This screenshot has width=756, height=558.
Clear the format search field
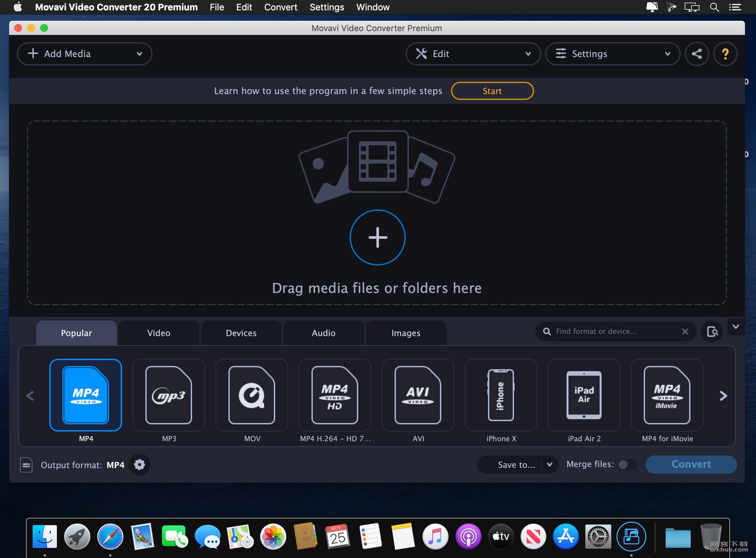pyautogui.click(x=685, y=332)
